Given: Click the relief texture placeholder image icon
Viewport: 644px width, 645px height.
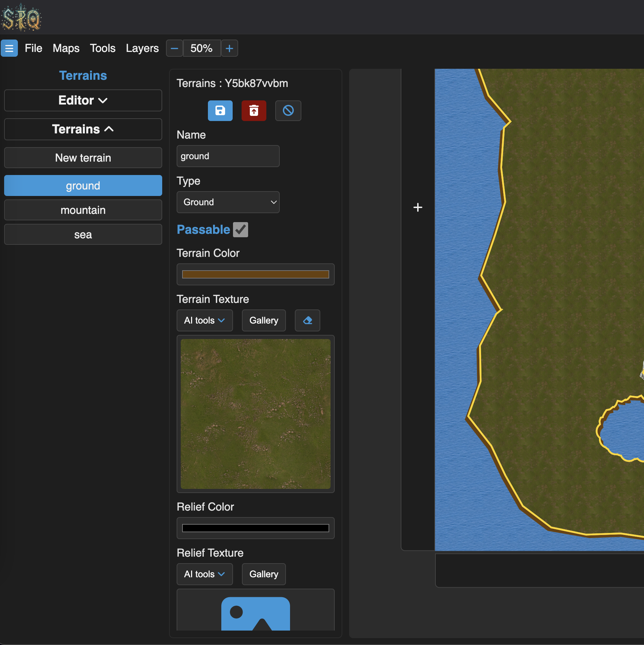Looking at the screenshot, I should coord(255,614).
